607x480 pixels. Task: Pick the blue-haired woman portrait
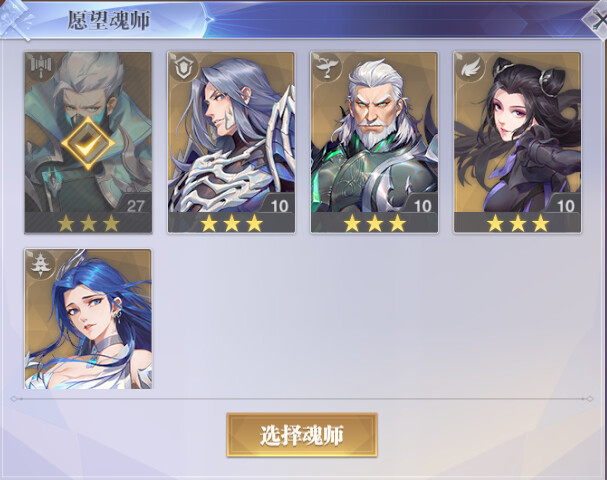click(x=88, y=319)
